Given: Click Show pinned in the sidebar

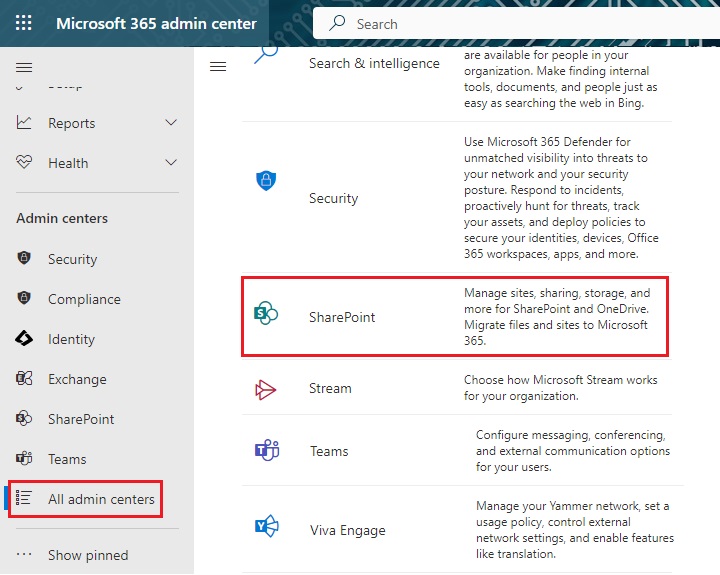Looking at the screenshot, I should 88,555.
